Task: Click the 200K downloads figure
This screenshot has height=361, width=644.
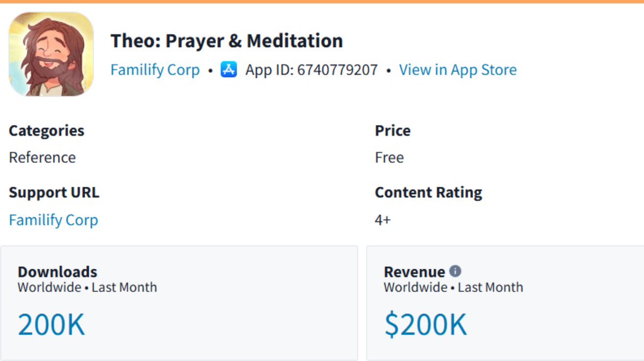Action: (52, 325)
